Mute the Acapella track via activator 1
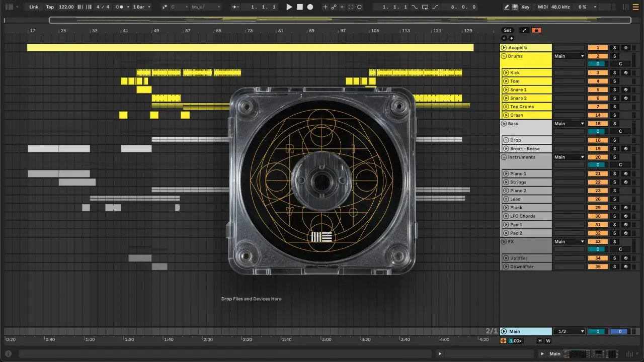 tap(598, 48)
